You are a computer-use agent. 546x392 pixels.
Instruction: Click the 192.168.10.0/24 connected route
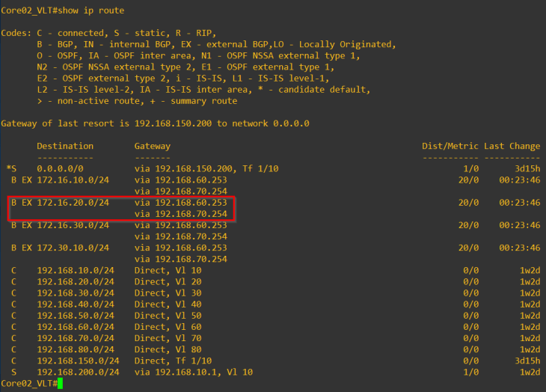(76, 270)
